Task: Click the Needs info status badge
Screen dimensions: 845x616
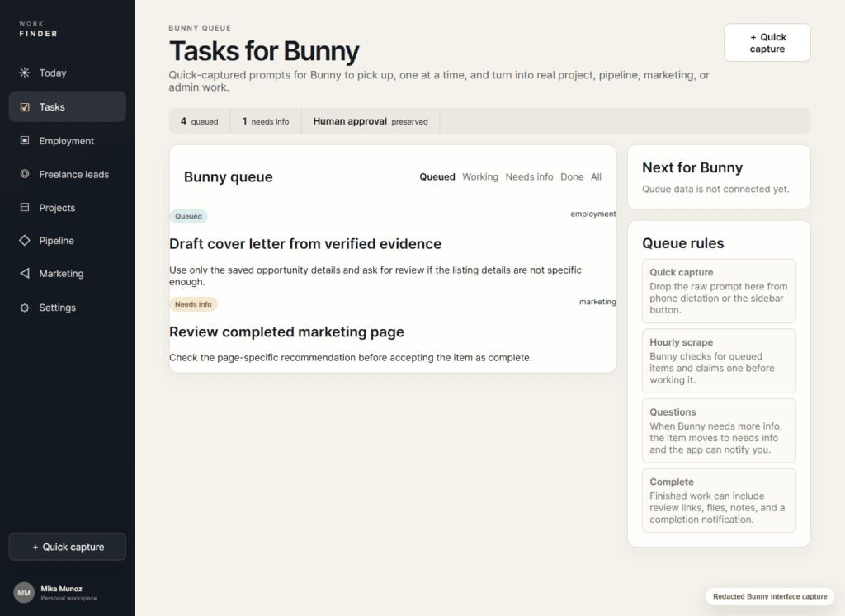Action: point(193,304)
